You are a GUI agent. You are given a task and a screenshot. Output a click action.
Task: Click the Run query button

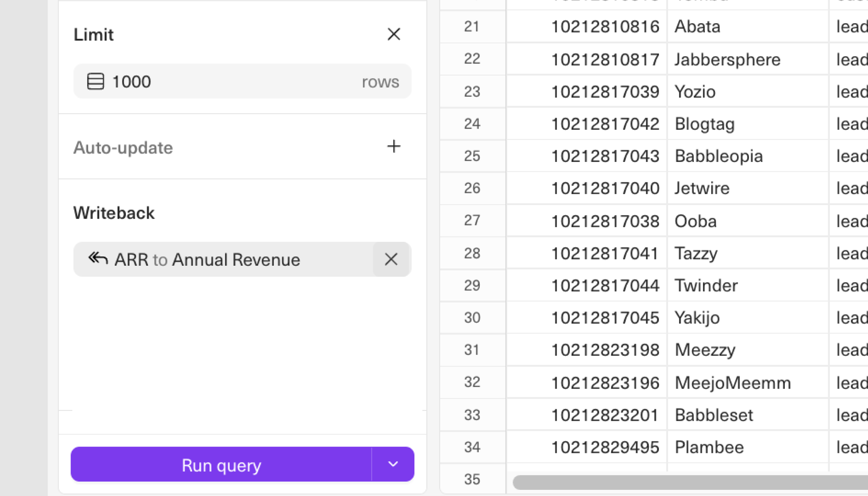(x=221, y=465)
